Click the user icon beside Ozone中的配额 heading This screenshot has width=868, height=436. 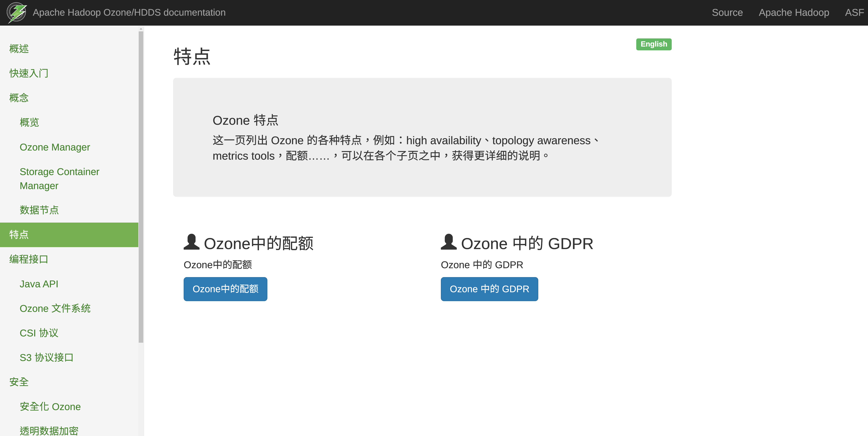point(191,242)
